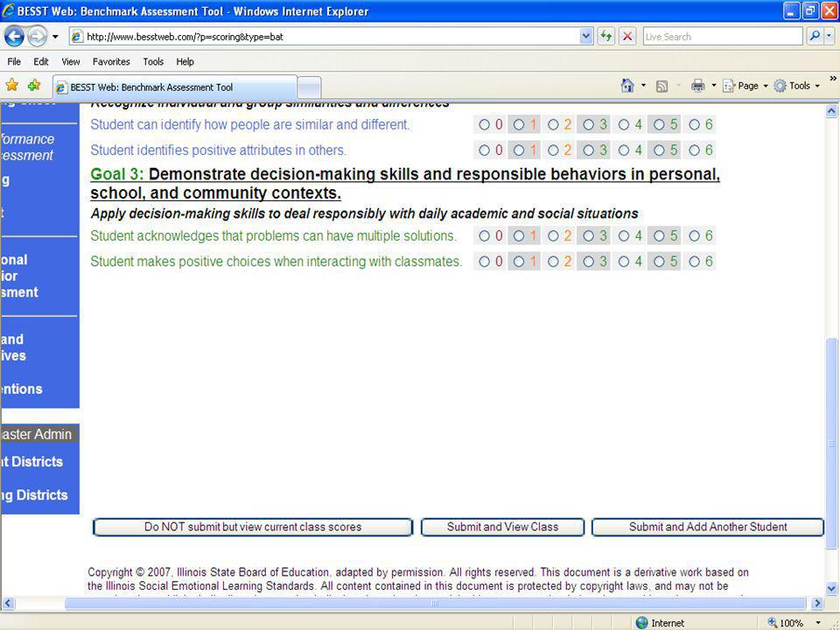
Task: Click vertical scrollbar down arrow
Action: pyautogui.click(x=831, y=589)
